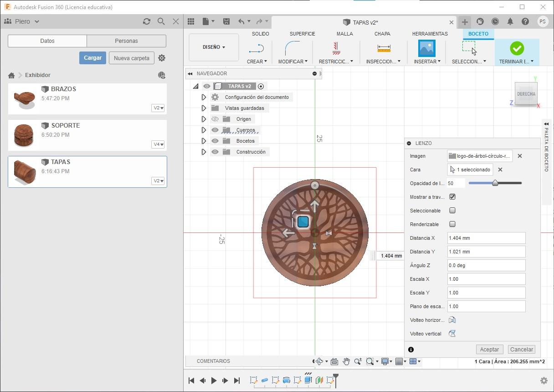Expand the Cuerpos tree node
This screenshot has width=554, height=392.
click(204, 130)
